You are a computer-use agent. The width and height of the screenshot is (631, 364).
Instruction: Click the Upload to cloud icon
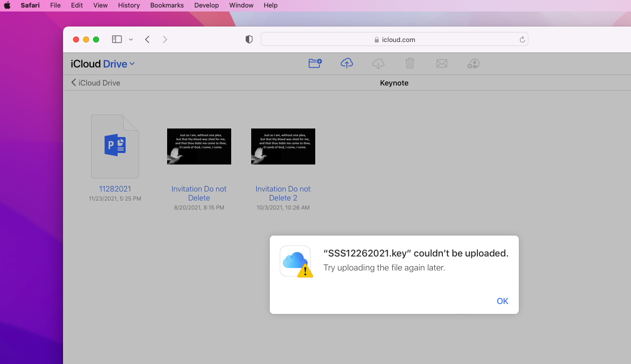(347, 63)
